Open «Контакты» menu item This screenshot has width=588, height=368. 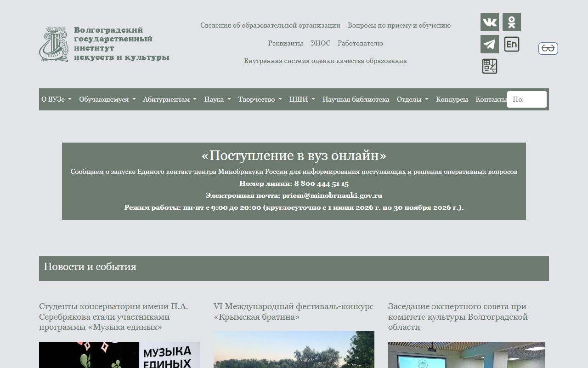(x=491, y=99)
